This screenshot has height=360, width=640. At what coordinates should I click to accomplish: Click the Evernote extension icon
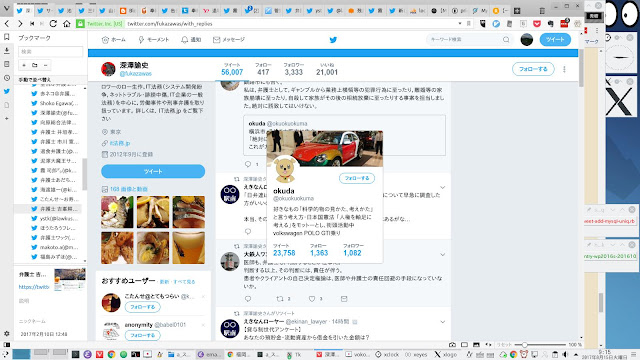(x=550, y=24)
